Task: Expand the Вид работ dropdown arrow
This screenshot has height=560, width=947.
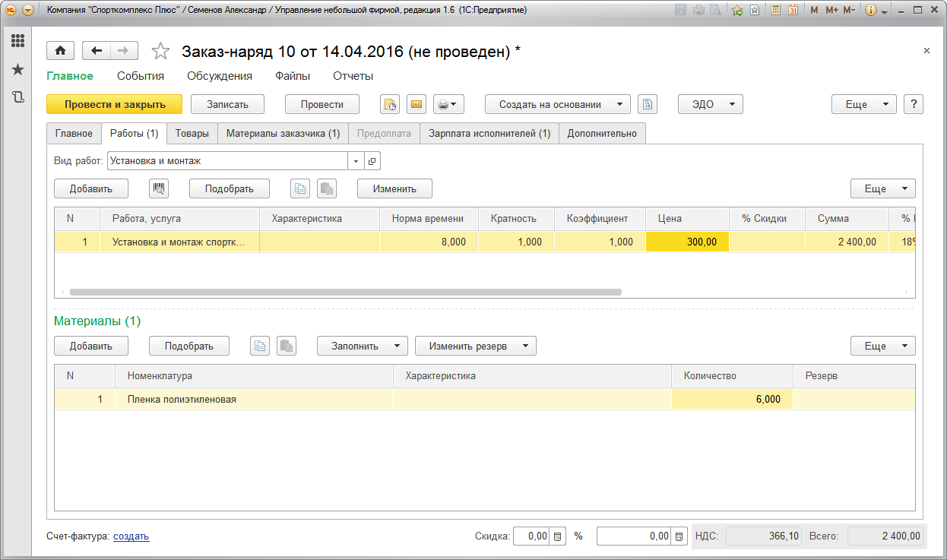Action: click(x=356, y=161)
